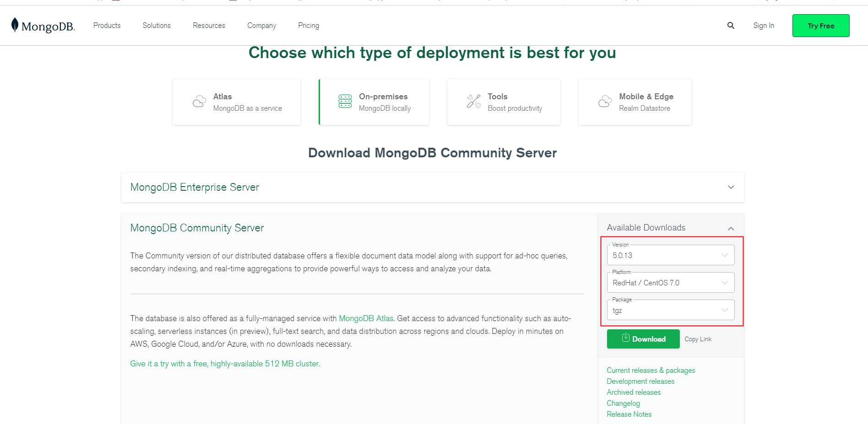Click the On-premises server stack icon
868x424 pixels.
click(x=345, y=102)
